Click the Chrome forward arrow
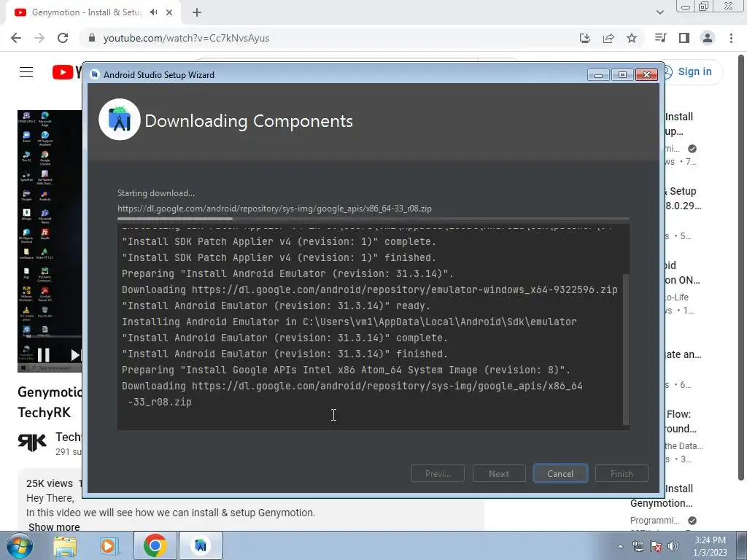 (x=39, y=38)
